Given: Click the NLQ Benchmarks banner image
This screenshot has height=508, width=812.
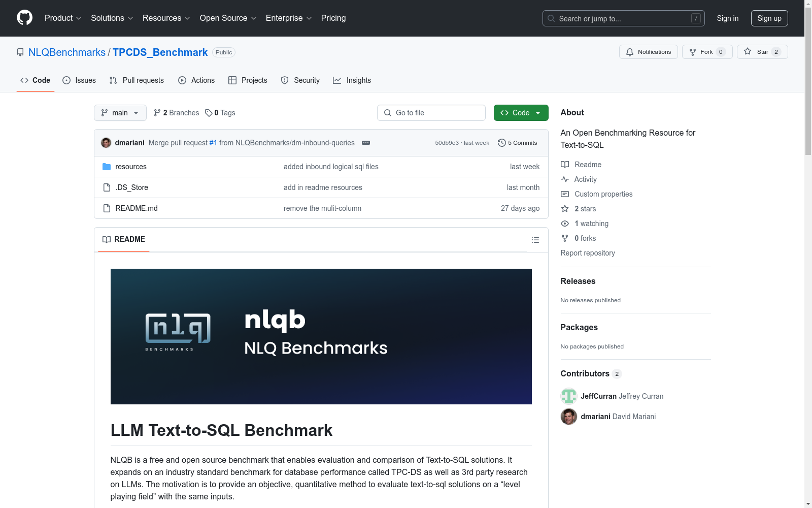Looking at the screenshot, I should pyautogui.click(x=321, y=336).
